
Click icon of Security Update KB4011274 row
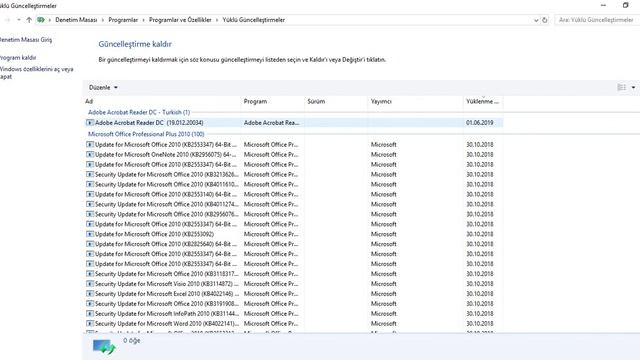[x=90, y=204]
